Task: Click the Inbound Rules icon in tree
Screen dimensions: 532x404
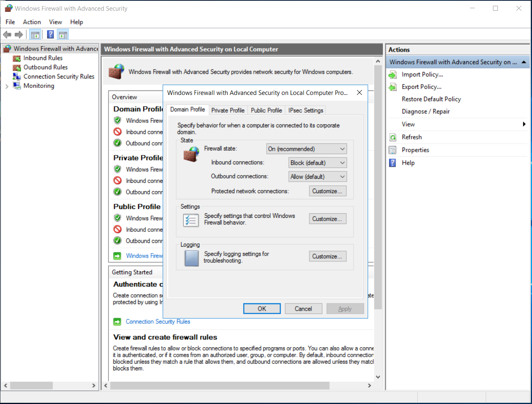Action: point(17,58)
